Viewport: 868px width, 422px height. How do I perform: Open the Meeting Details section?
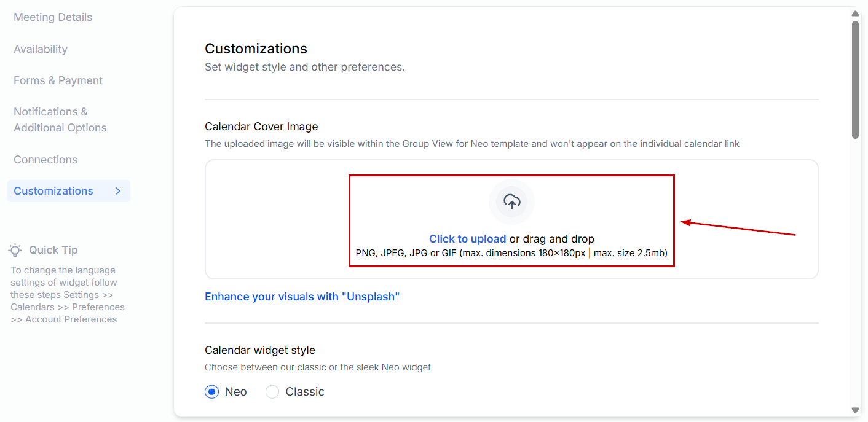pos(53,17)
